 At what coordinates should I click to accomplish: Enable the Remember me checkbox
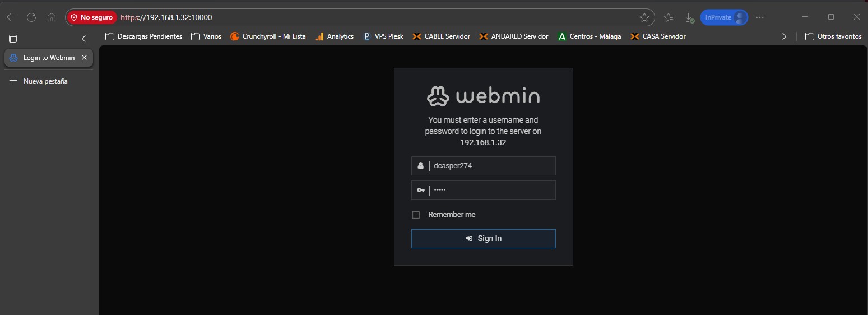pyautogui.click(x=416, y=215)
